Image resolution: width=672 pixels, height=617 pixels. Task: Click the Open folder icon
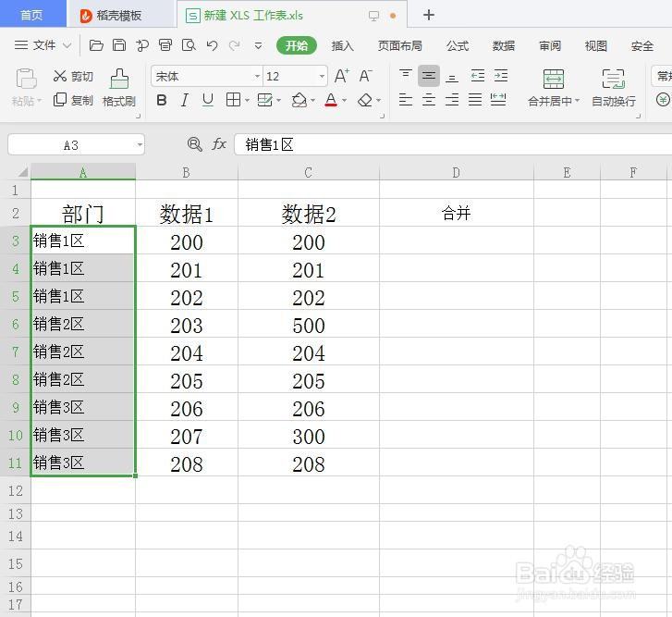[x=96, y=45]
